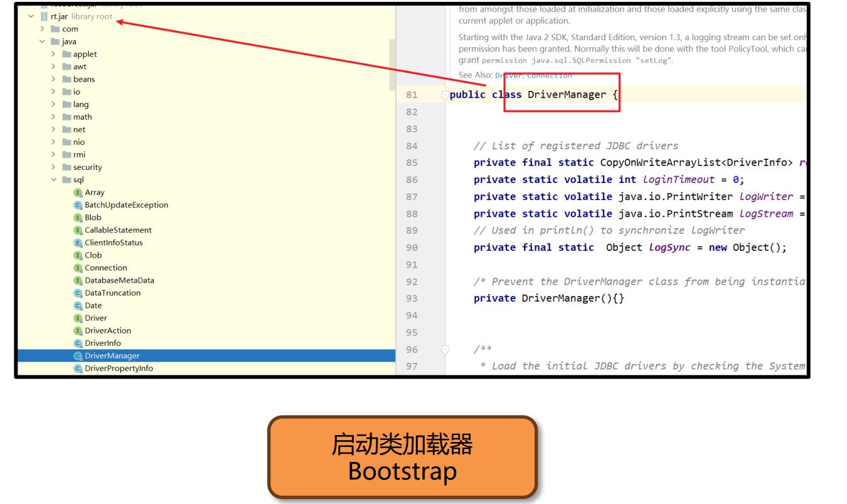Select the Connection tree item
847x504 pixels.
pyautogui.click(x=106, y=268)
